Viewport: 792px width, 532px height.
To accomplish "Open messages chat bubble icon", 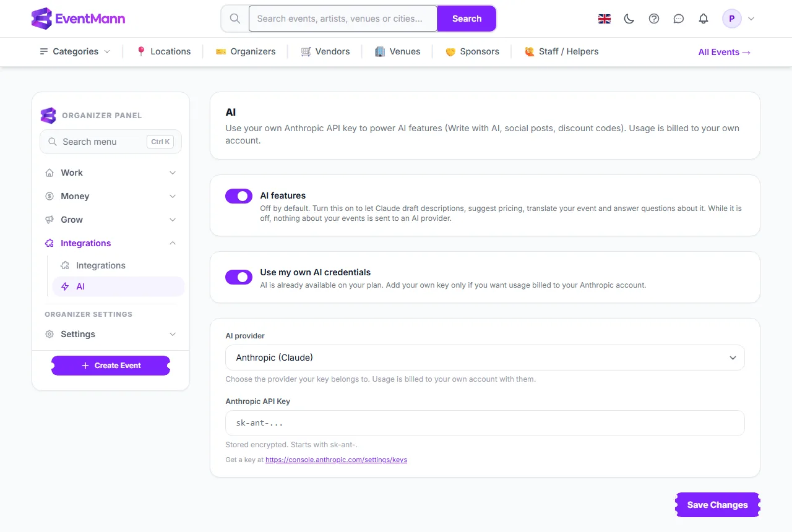I will (679, 19).
